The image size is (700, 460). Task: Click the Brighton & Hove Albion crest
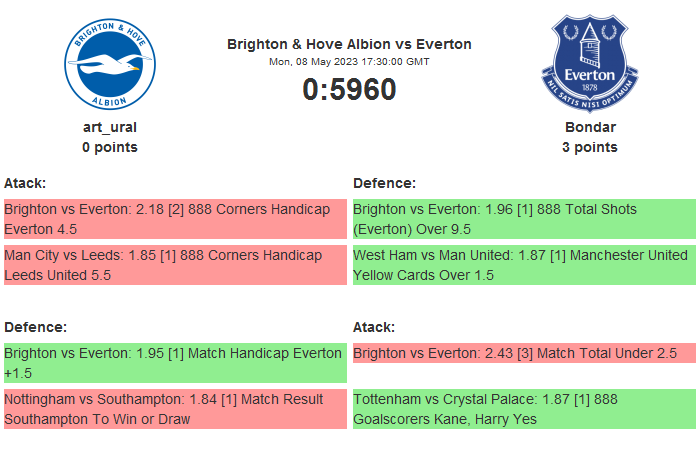pos(110,65)
